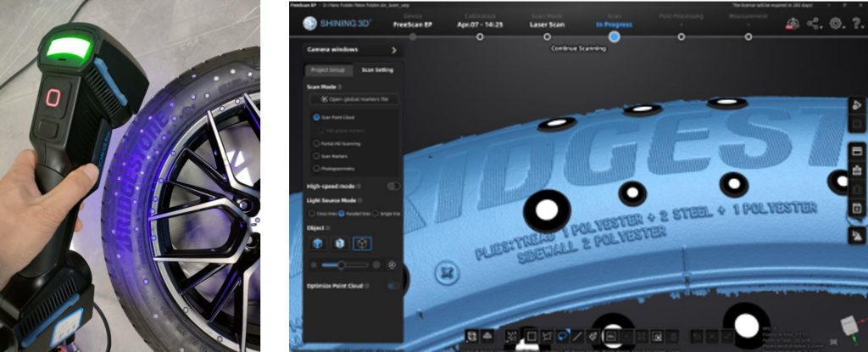The height and width of the screenshot is (352, 868).
Task: Click the cancel X icon in bottom toolbar
Action: (x=712, y=337)
